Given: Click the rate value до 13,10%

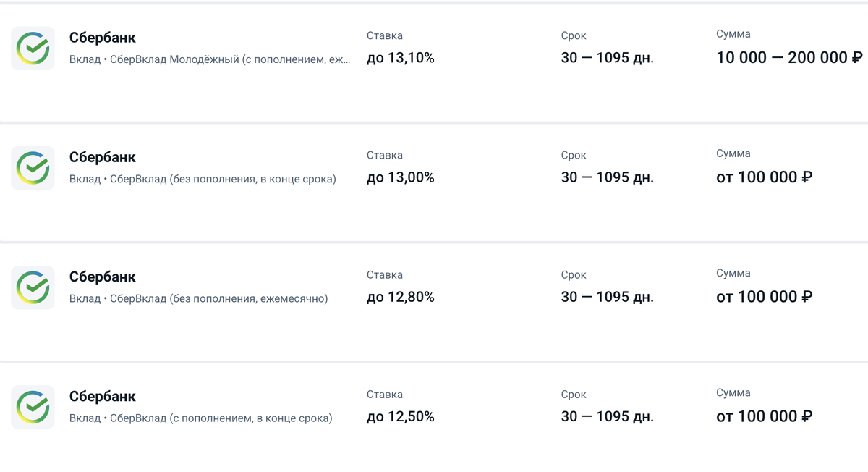Looking at the screenshot, I should [x=401, y=58].
